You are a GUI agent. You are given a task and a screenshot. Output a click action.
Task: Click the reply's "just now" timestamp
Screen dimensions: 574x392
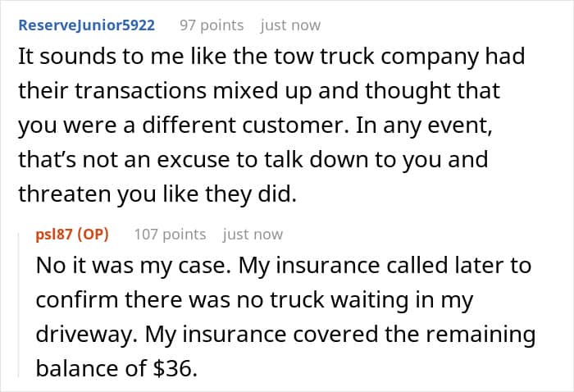click(x=253, y=234)
